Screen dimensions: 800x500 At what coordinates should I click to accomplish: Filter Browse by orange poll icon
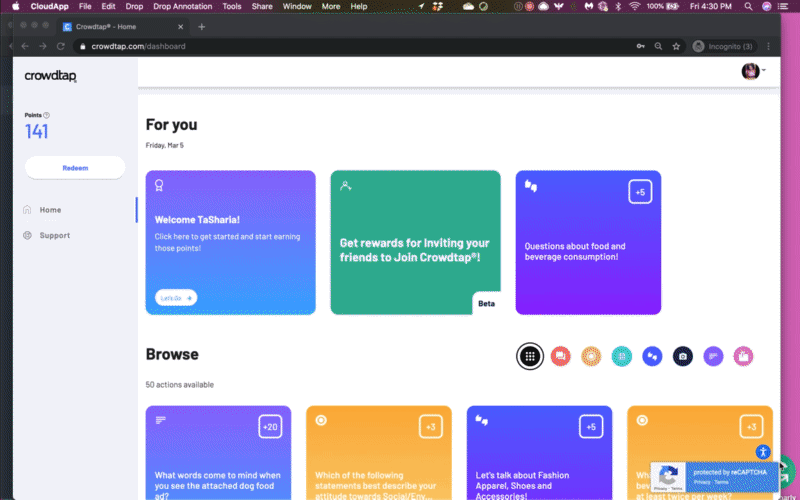[591, 356]
